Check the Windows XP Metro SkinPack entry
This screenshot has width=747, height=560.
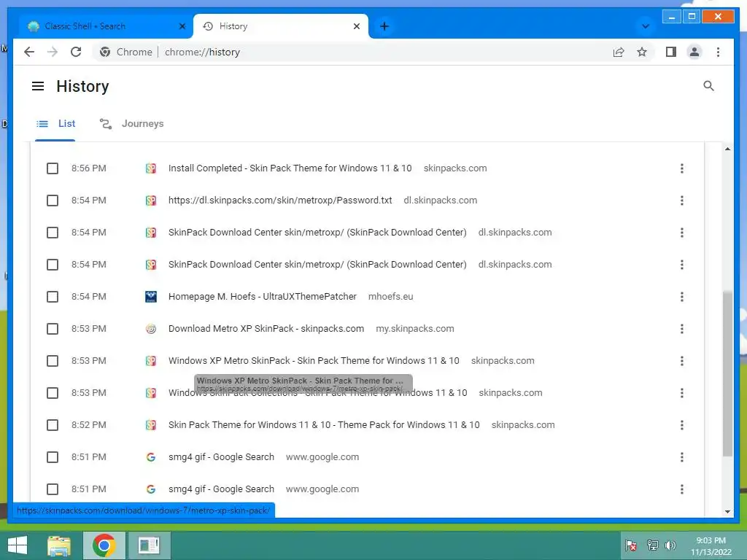pos(53,361)
